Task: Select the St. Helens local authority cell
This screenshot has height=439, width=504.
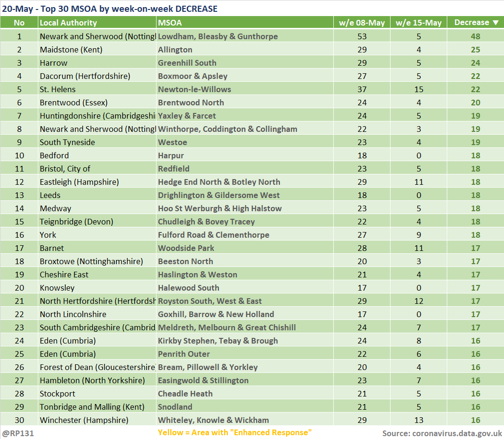Action: 58,89
